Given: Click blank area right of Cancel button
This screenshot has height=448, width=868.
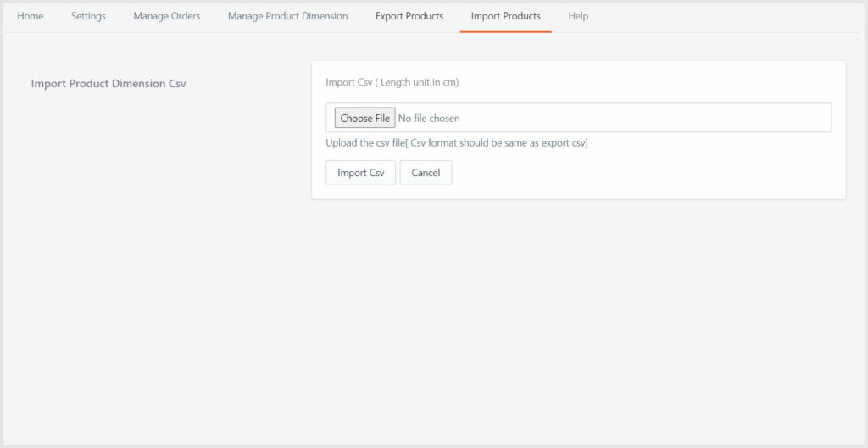Looking at the screenshot, I should click(x=644, y=173).
